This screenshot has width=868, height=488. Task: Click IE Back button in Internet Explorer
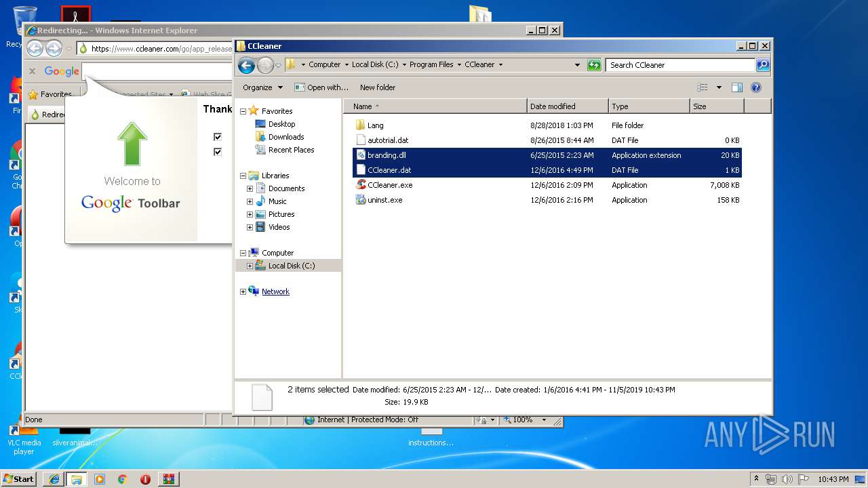[35, 48]
